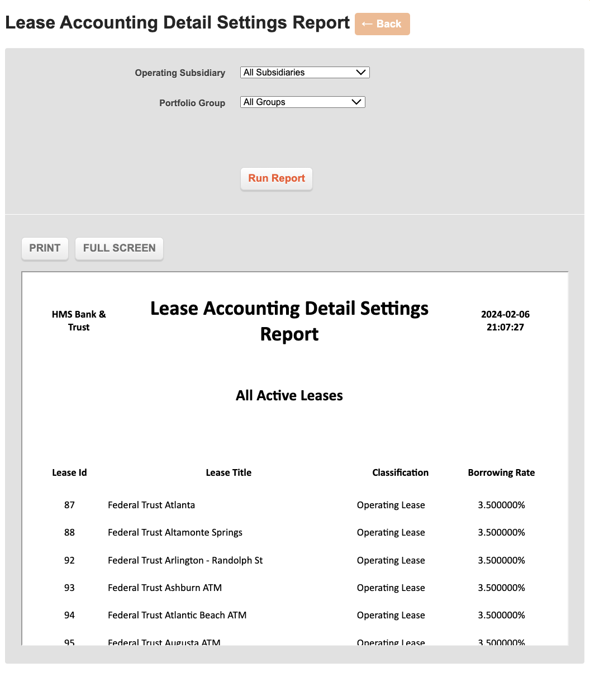Click the Classification column header
Viewport: 590px width, 700px height.
[400, 472]
